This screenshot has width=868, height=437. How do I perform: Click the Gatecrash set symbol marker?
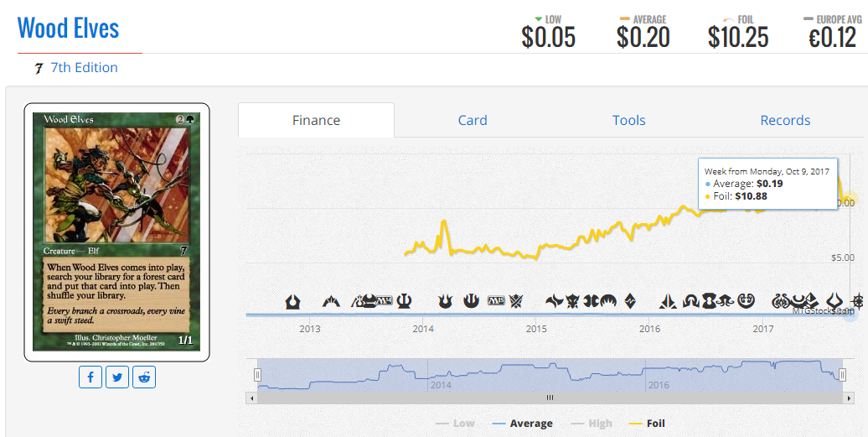331,302
